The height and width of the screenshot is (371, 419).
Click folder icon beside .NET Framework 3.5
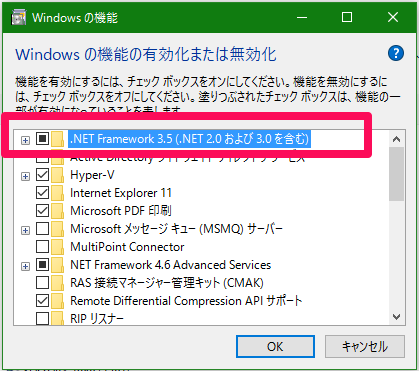tap(57, 139)
